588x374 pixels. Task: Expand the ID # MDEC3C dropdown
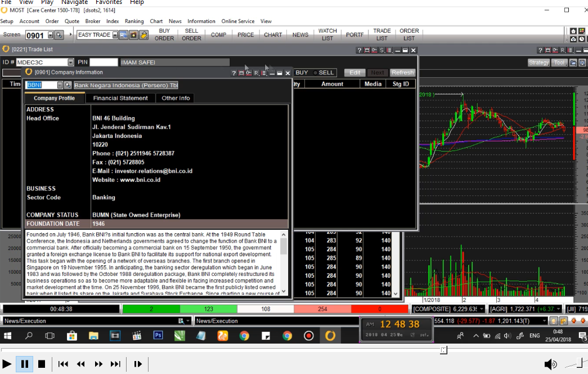[x=70, y=63]
